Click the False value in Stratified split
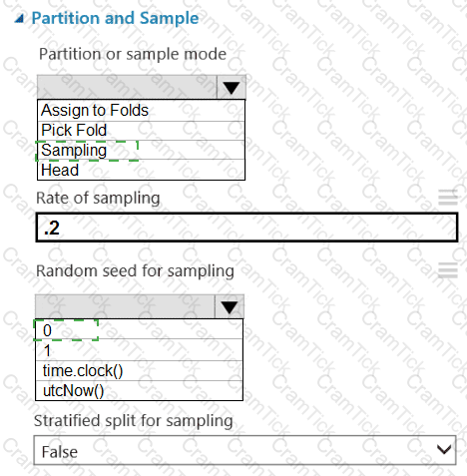The image size is (467, 476). tap(60, 452)
